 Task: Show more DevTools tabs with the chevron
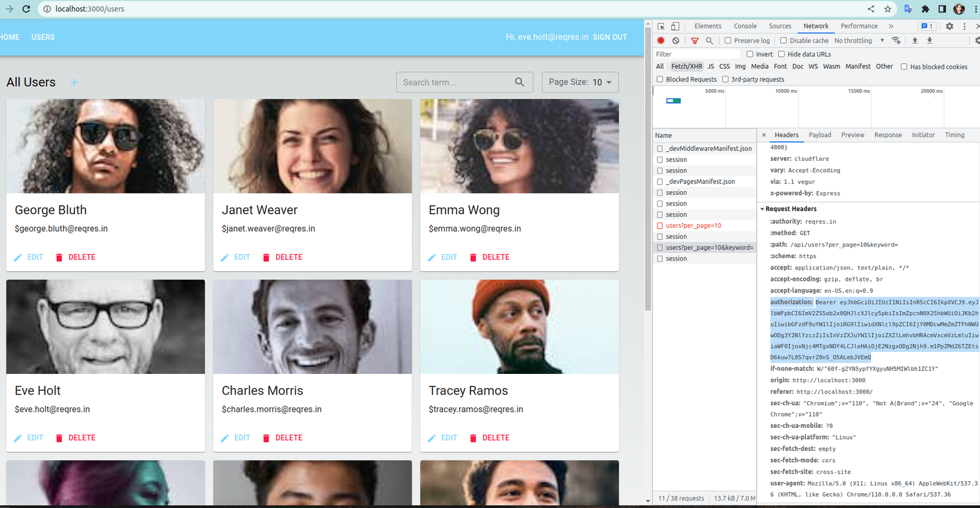click(891, 26)
